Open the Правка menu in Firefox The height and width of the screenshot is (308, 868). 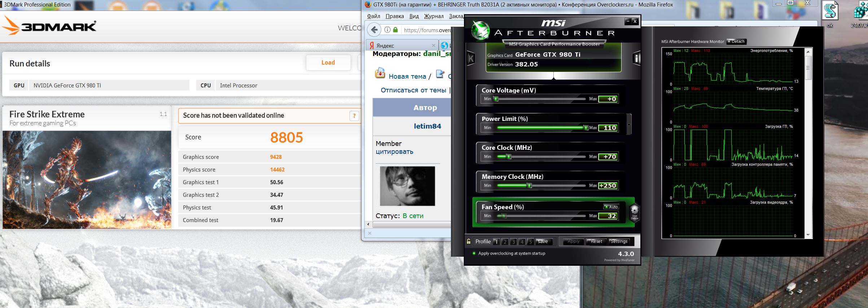click(395, 16)
